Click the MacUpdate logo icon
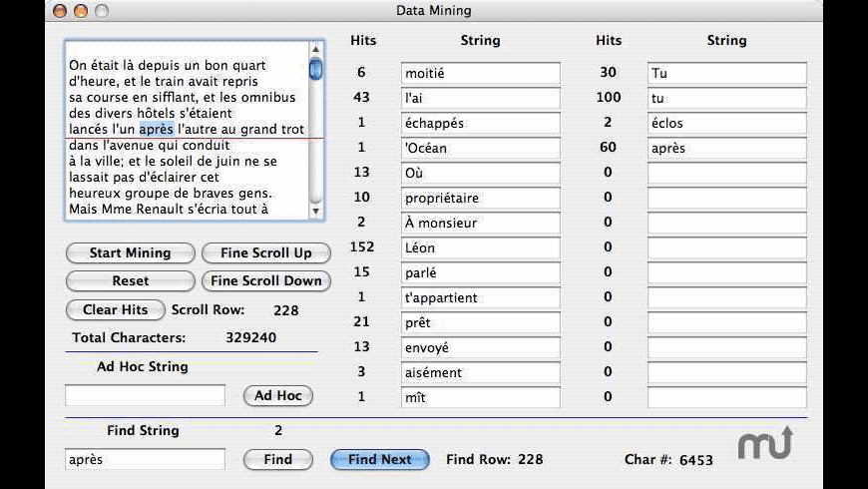Image resolution: width=868 pixels, height=489 pixels. tap(765, 442)
